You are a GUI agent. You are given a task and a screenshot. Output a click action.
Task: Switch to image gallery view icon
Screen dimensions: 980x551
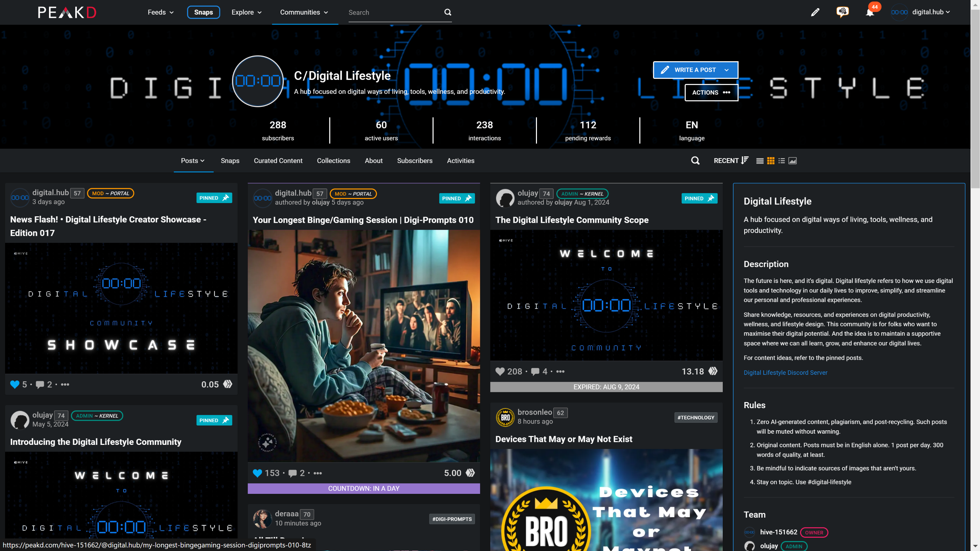[x=793, y=161]
